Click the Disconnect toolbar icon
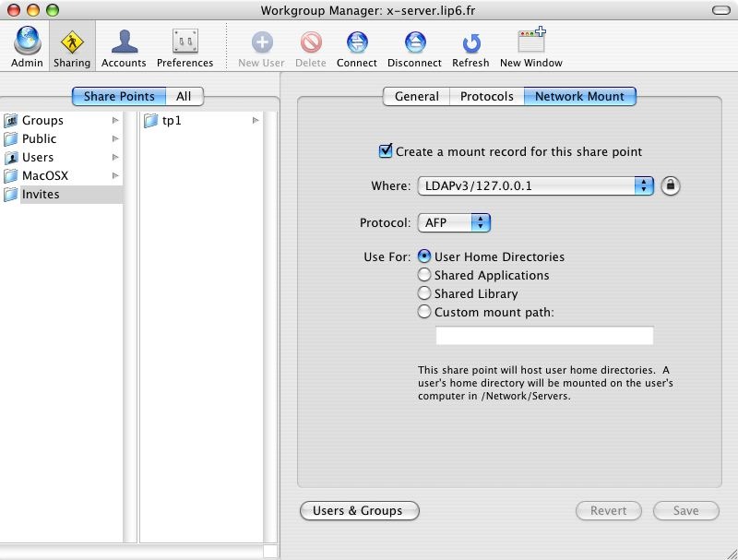 pos(414,43)
